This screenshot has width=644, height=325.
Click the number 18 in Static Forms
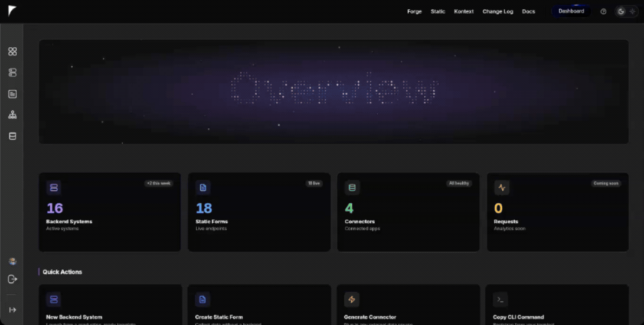(204, 208)
